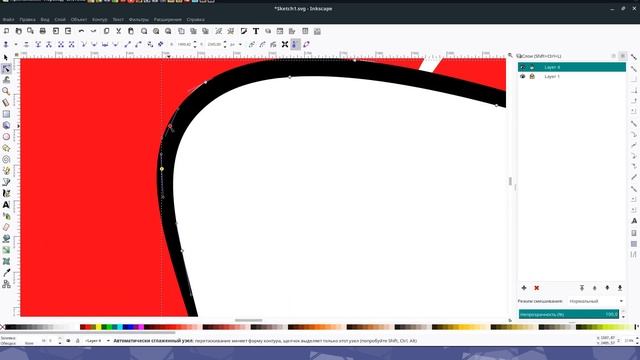Select the Measure ruler tool

[6, 102]
